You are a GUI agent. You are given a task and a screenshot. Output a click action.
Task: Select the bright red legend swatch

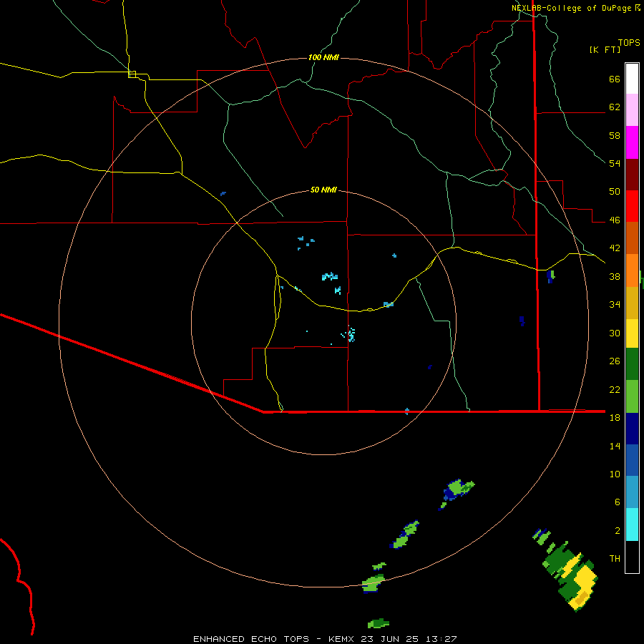632,206
